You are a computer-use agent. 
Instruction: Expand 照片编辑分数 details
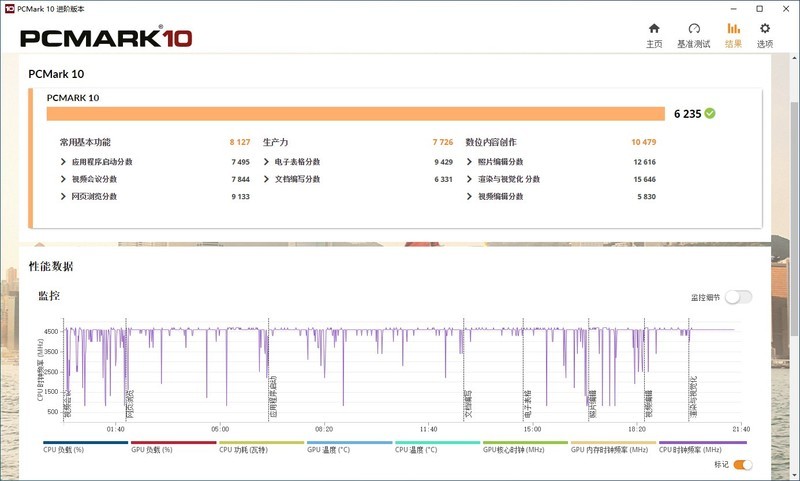pos(470,162)
